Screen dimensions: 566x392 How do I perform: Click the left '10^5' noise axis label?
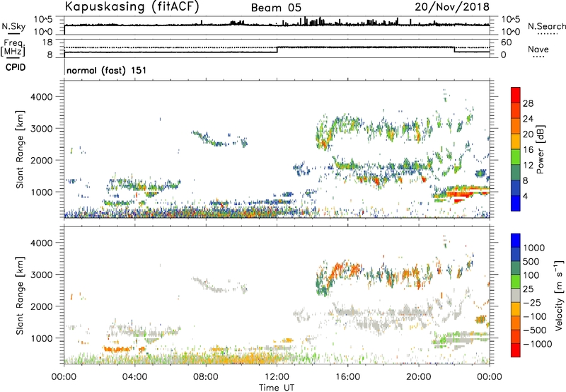point(43,19)
